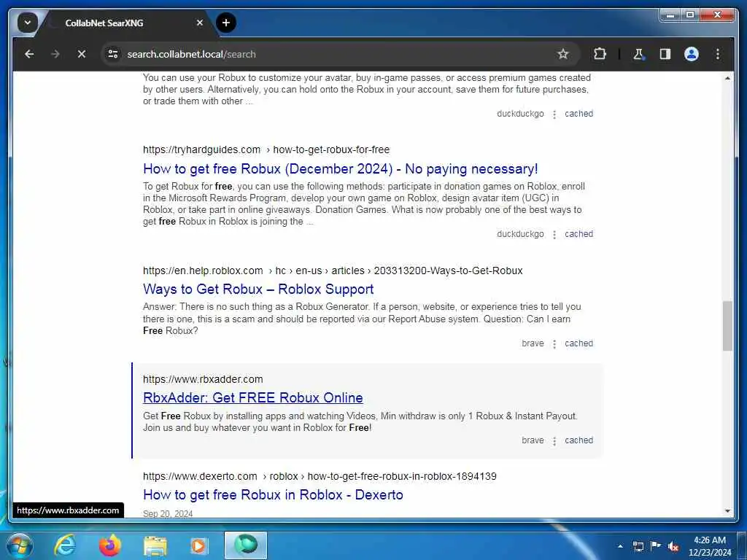Show hidden system tray icons
Image resolution: width=747 pixels, height=560 pixels.
620,546
